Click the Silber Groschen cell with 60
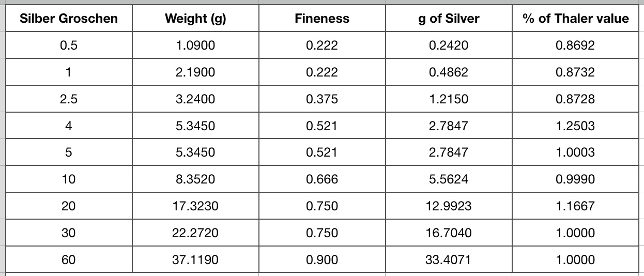This screenshot has width=644, height=276. coord(69,259)
